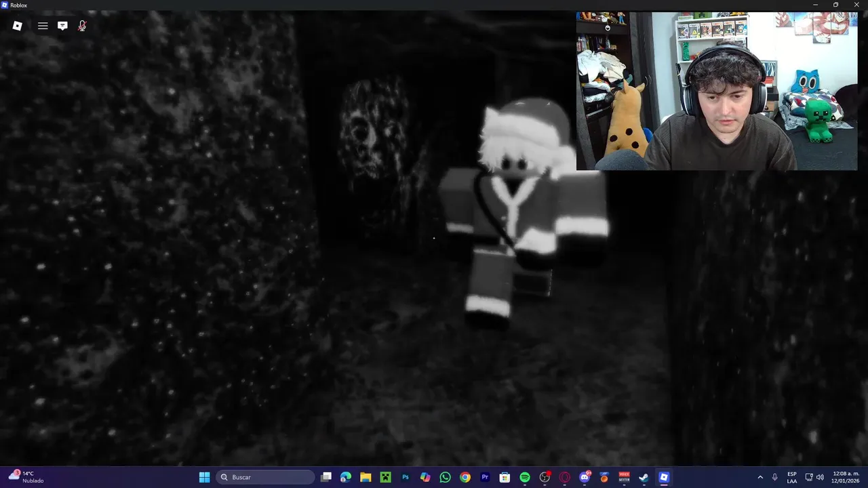Toggle the Roblox chat window

click(62, 26)
